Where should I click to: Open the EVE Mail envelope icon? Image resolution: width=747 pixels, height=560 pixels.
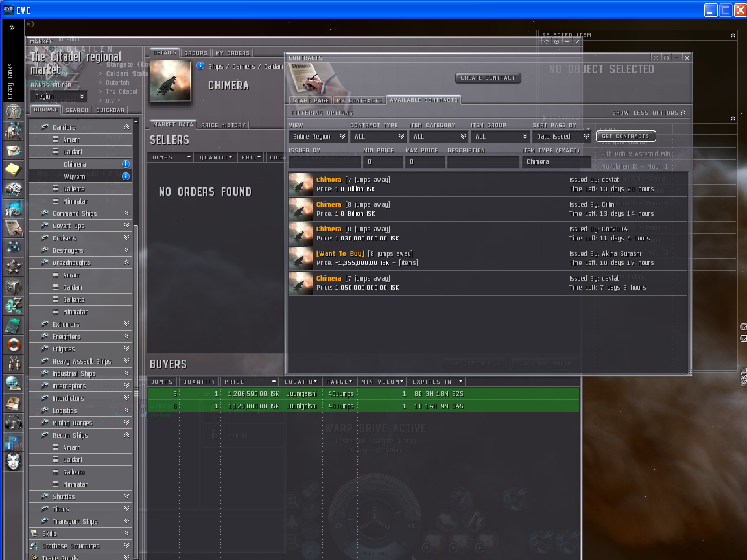14,150
